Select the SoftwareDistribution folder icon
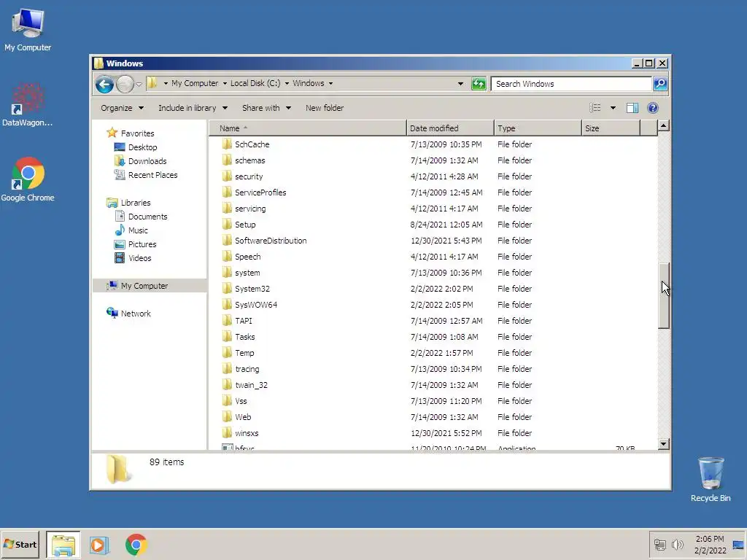The height and width of the screenshot is (560, 747). (228, 240)
